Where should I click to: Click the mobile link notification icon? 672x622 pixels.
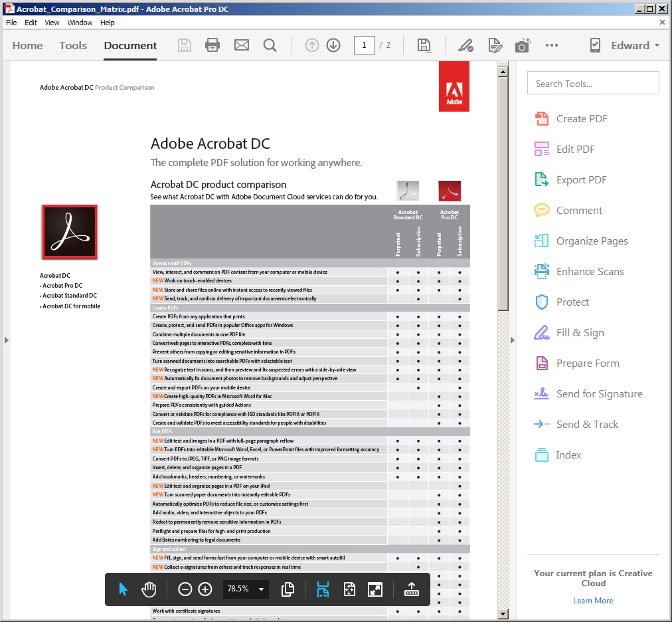(x=595, y=45)
